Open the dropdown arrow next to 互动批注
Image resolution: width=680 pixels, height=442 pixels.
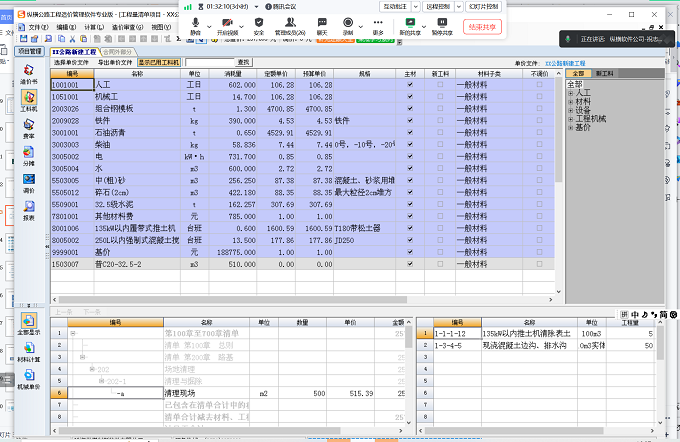pyautogui.click(x=415, y=7)
